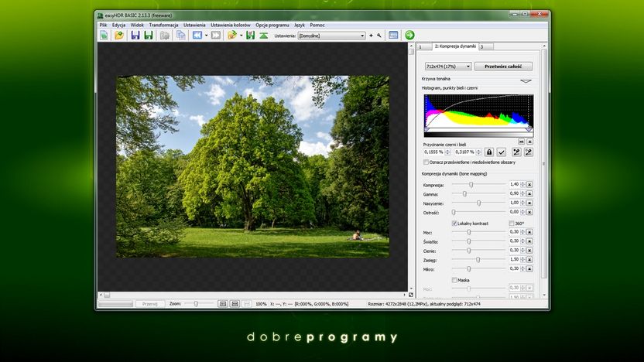644x362 pixels.
Task: Open the Transformacja menu
Action: click(163, 25)
